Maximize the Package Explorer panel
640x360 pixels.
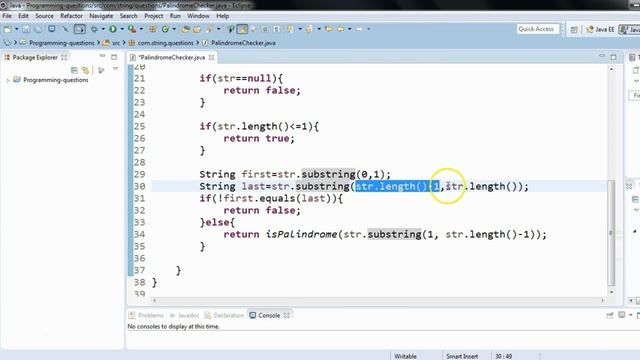click(114, 57)
